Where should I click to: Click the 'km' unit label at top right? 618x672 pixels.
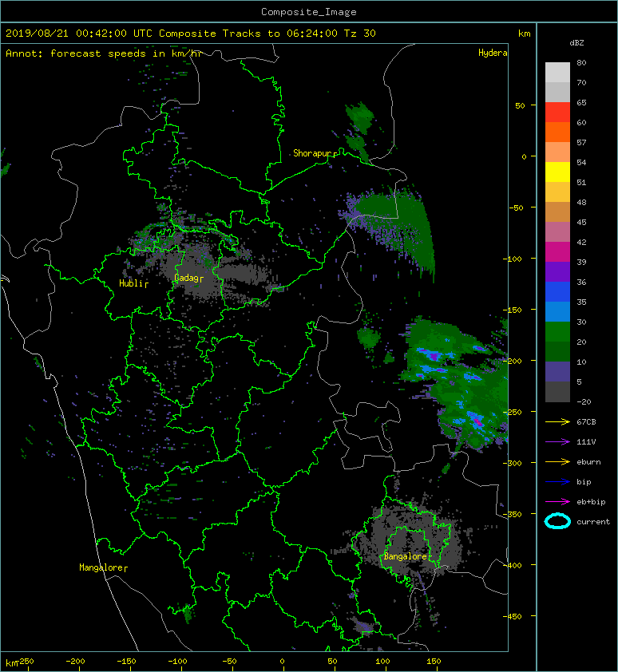click(x=524, y=34)
